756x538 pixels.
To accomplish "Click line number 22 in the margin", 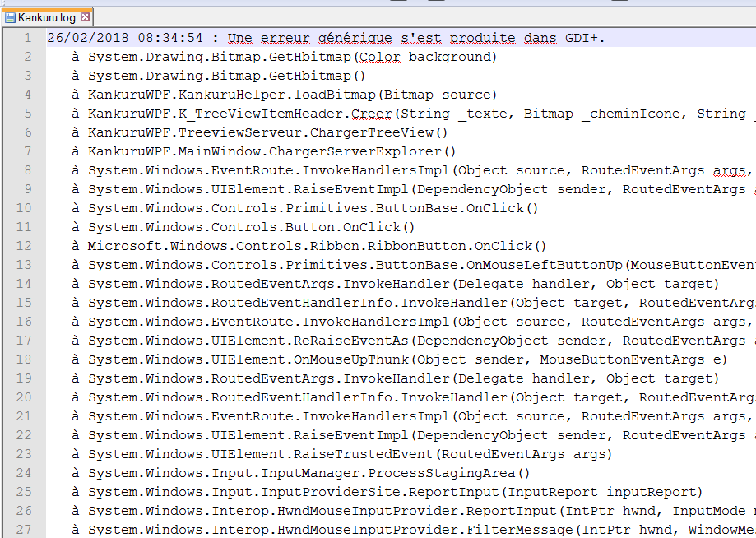I will pos(24,435).
